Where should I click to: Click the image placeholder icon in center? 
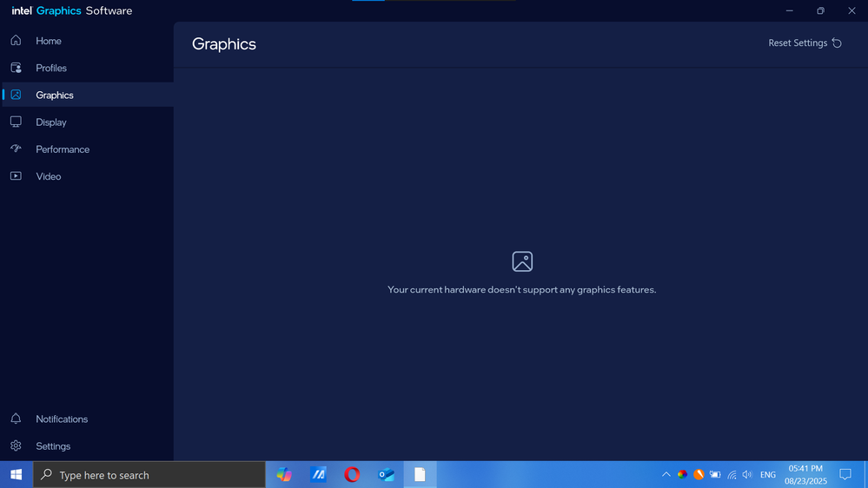(522, 261)
